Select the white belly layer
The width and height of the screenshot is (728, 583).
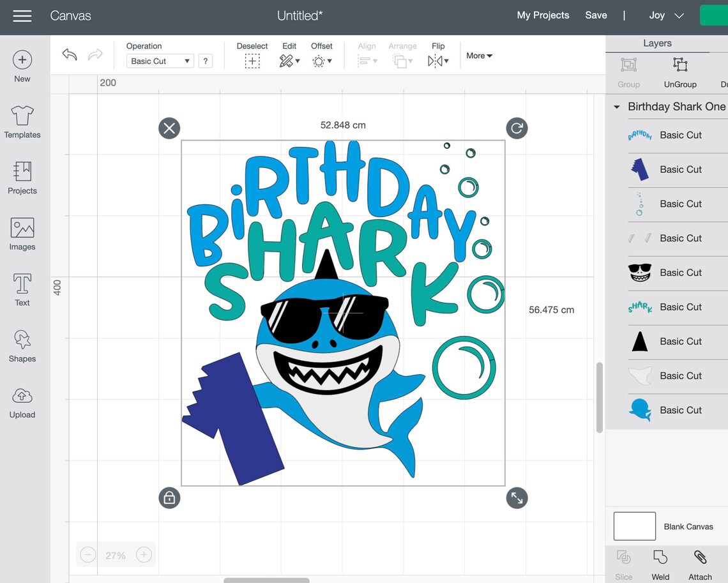click(678, 375)
